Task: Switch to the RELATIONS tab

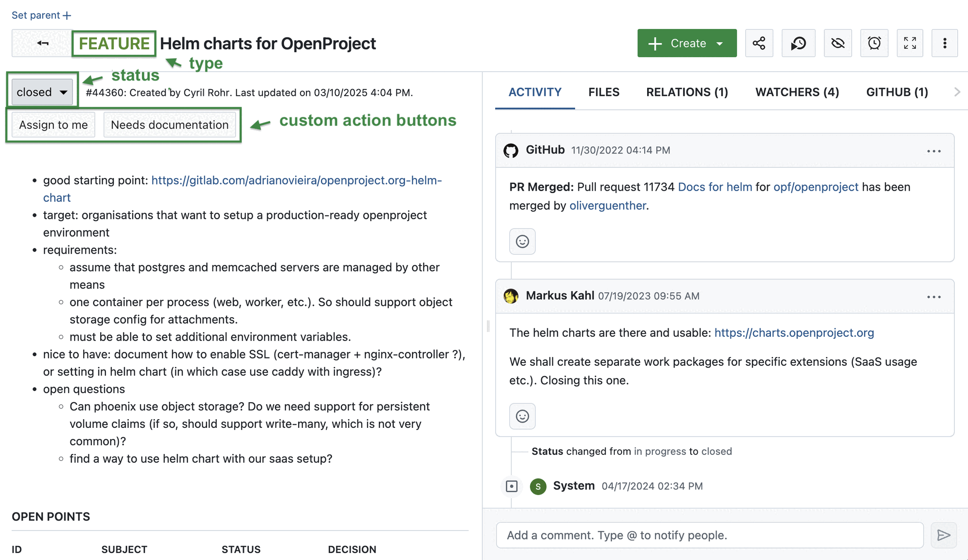Action: 687,92
